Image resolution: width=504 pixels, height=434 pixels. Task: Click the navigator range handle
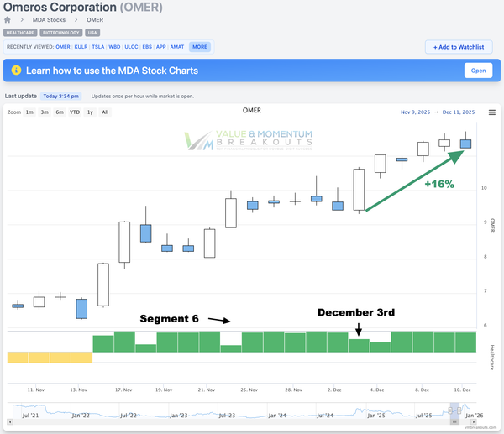455,422
